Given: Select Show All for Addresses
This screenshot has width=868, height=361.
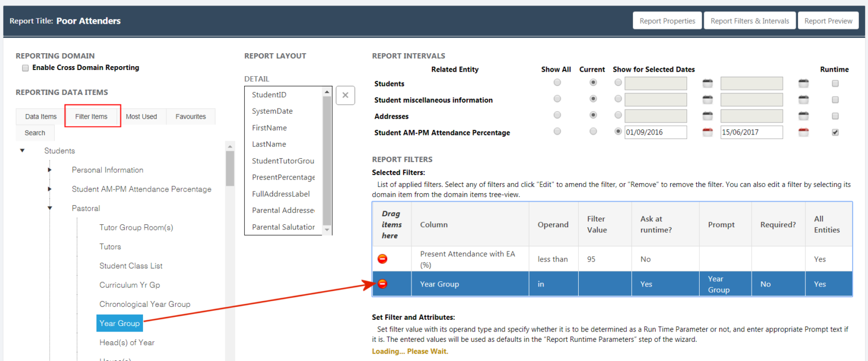Looking at the screenshot, I should 557,115.
